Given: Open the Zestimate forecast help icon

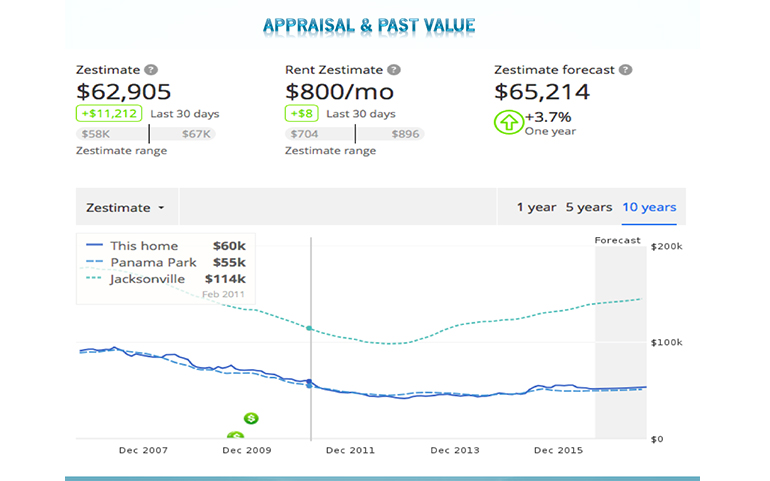Looking at the screenshot, I should pos(625,70).
